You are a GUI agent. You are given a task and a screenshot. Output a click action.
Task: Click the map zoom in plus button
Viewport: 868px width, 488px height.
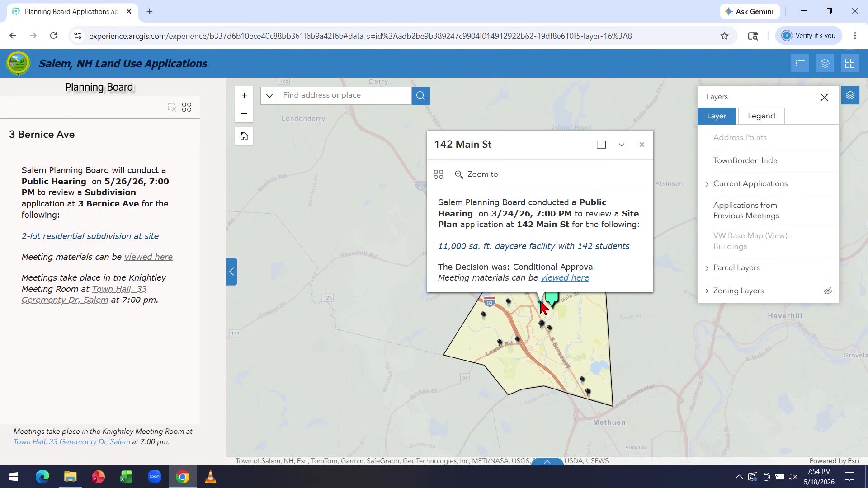pyautogui.click(x=244, y=95)
